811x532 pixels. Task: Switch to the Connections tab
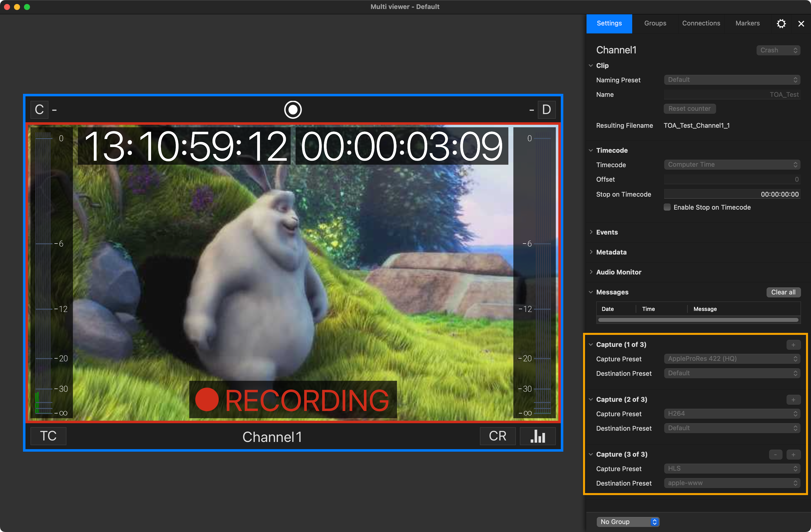click(701, 23)
